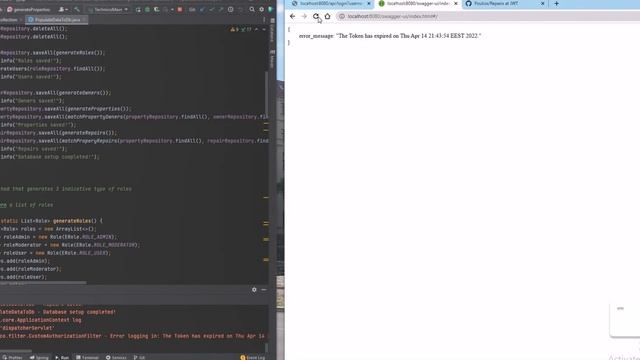Click the Git update project arrow icon

pyautogui.click(x=203, y=9)
